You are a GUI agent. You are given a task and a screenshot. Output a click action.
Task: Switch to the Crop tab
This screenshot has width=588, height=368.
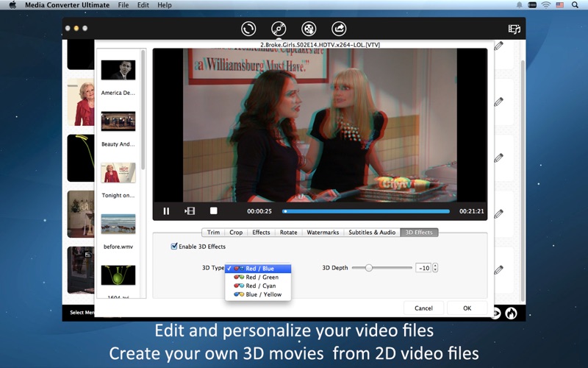point(236,233)
